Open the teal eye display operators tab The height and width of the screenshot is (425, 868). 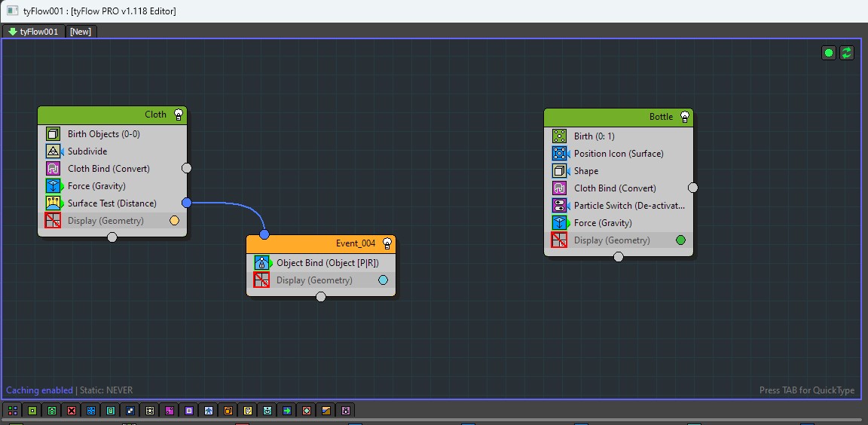267,411
